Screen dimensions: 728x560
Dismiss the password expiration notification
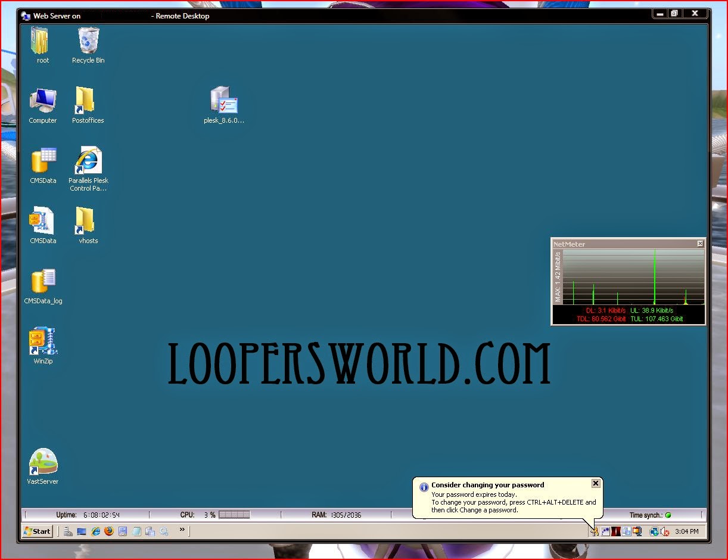pos(596,483)
